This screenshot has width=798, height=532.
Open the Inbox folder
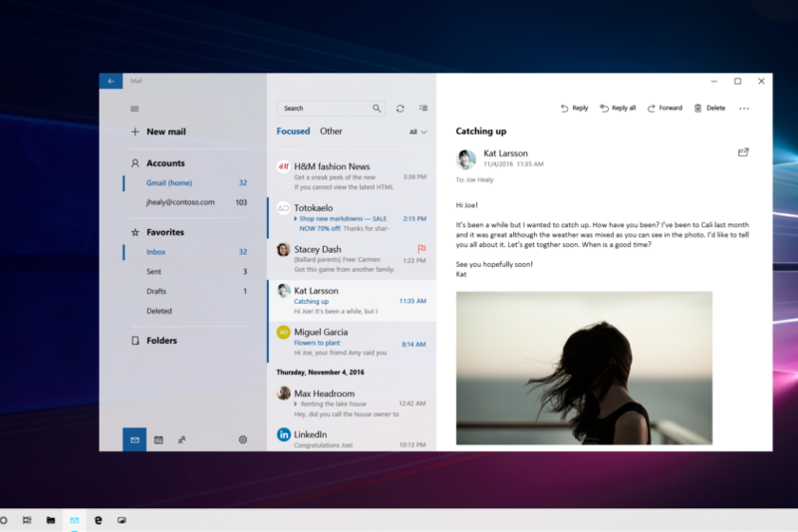[x=185, y=252]
